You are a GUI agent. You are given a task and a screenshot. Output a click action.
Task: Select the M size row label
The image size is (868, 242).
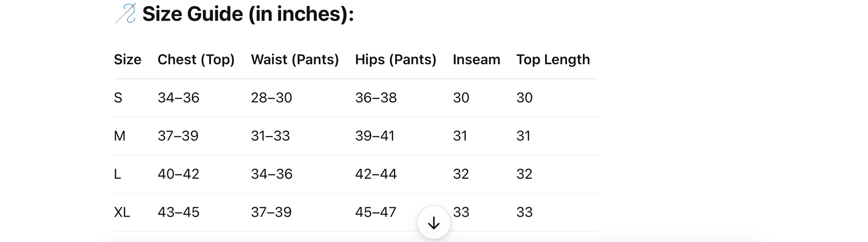click(x=120, y=136)
